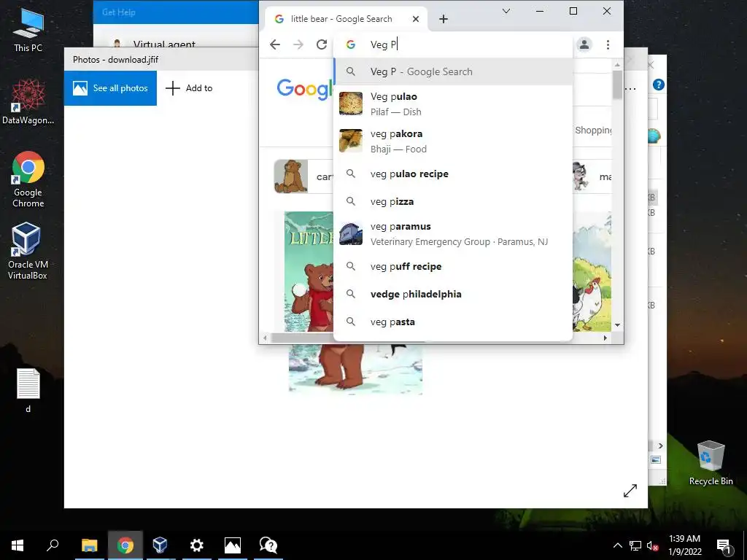Pick the 'veg puff recipe' suggestion

[453, 266]
